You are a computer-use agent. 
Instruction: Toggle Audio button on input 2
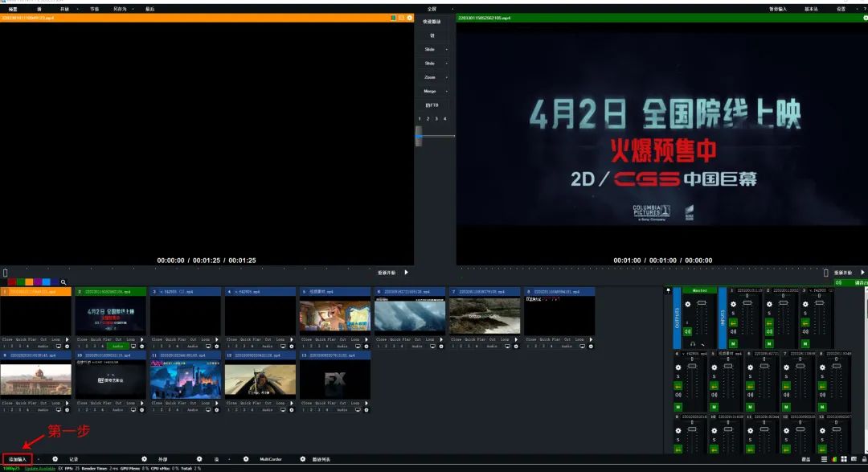coord(118,347)
